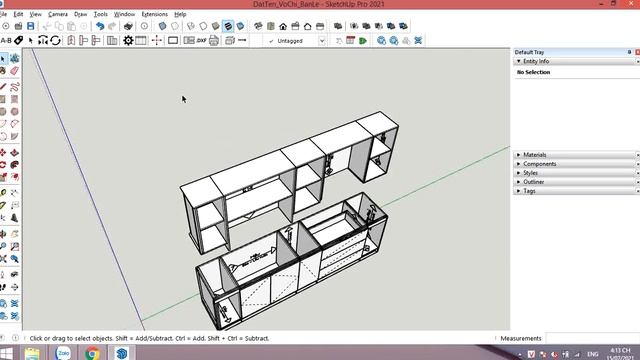Image resolution: width=640 pixels, height=360 pixels.
Task: Switch to Shaded With Textures style
Action: click(x=228, y=26)
